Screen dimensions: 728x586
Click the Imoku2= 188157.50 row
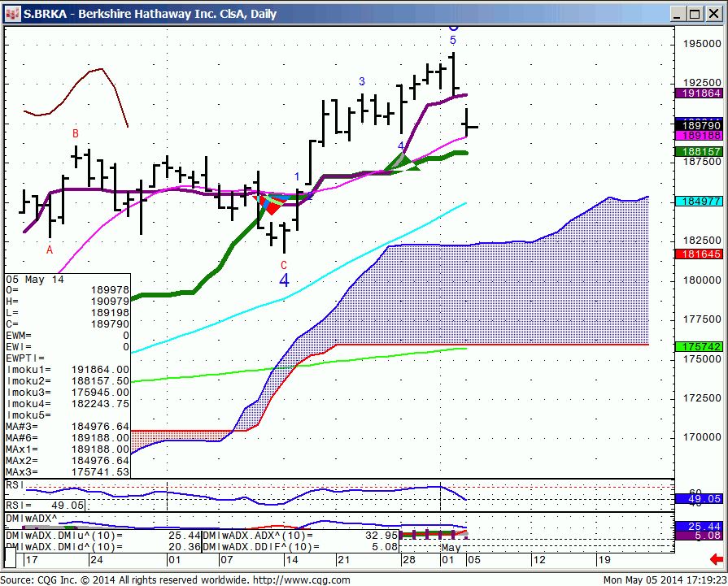(x=68, y=381)
